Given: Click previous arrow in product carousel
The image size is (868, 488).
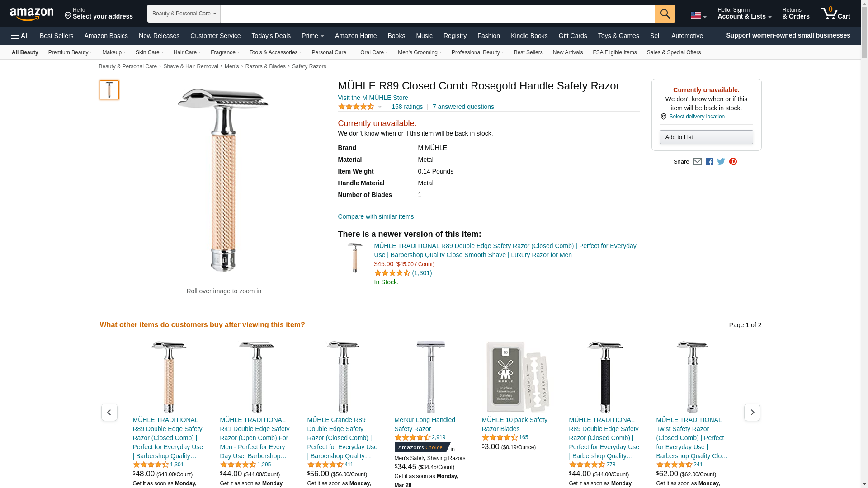Looking at the screenshot, I should tap(109, 412).
